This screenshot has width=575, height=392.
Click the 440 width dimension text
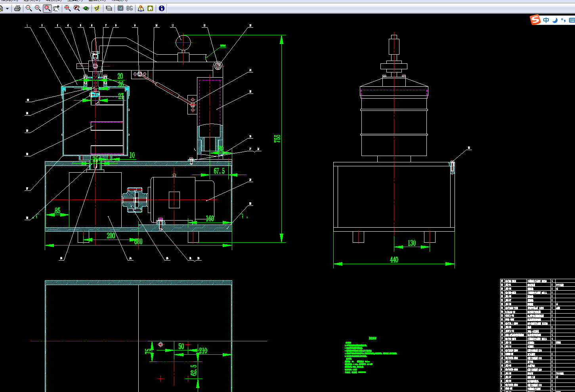pos(394,260)
